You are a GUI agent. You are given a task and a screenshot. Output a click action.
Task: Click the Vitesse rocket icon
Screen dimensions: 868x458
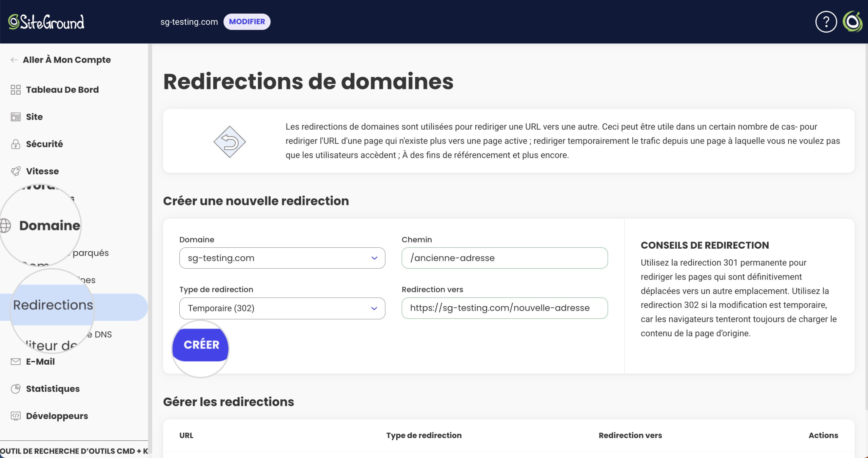coord(16,171)
